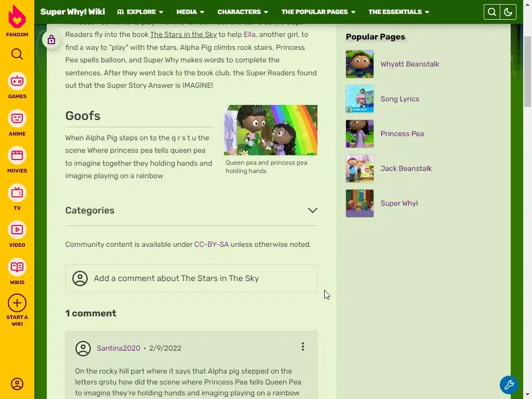The width and height of the screenshot is (532, 399).
Task: Toggle dark mode with the moon icon
Action: (508, 12)
